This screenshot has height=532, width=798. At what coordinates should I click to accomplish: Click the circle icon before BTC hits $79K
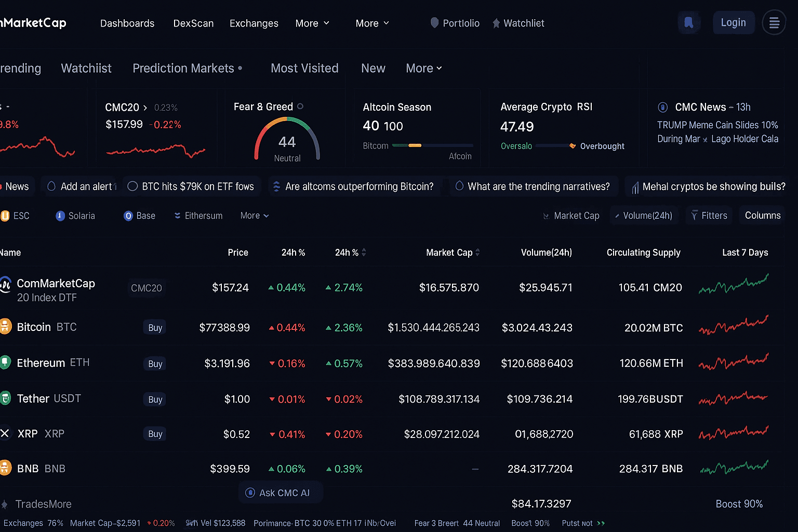click(132, 186)
